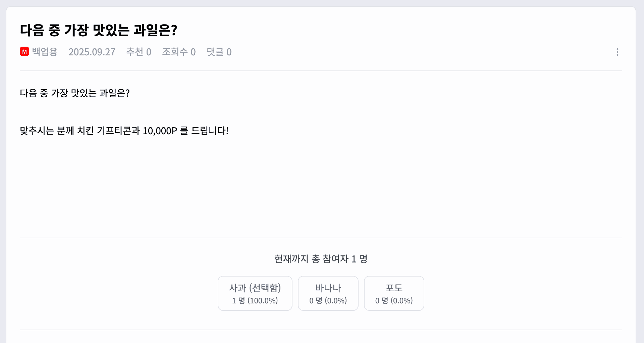Open the post options kebab menu

pos(618,52)
